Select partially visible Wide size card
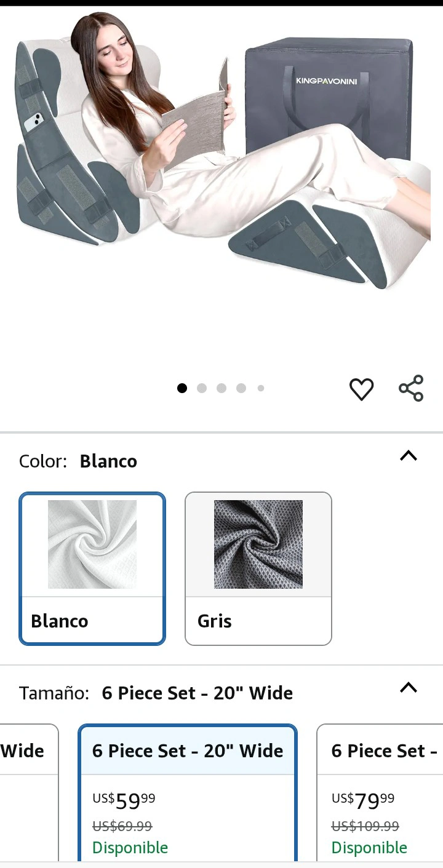Screen dimensions: 443x868 29,794
